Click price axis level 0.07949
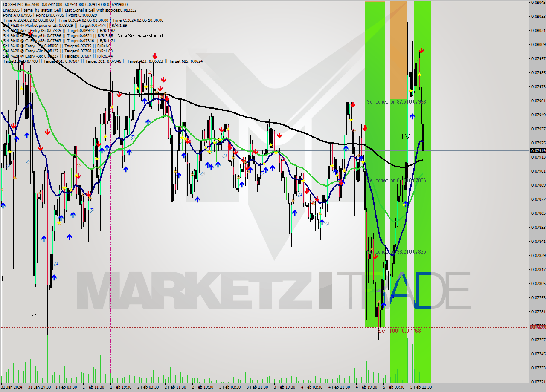 pyautogui.click(x=538, y=115)
